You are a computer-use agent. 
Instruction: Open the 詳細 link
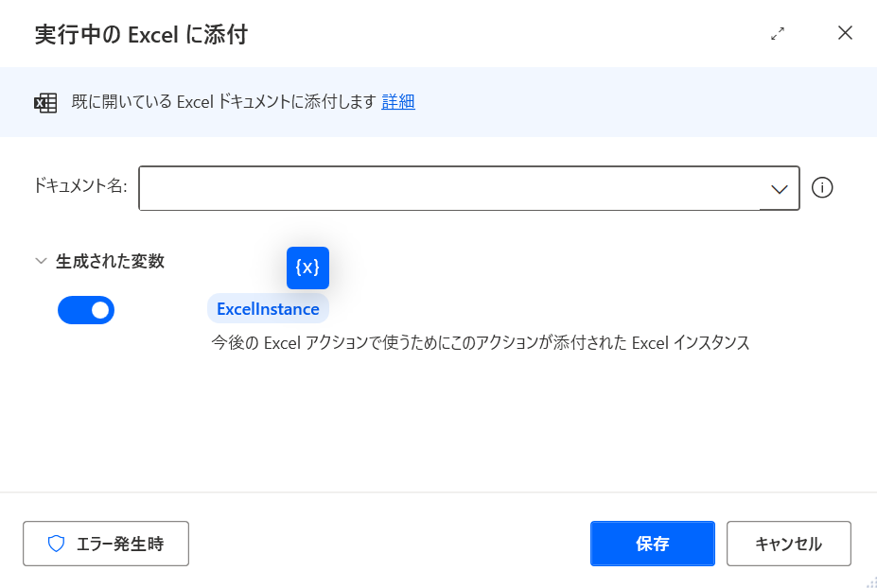tap(398, 102)
